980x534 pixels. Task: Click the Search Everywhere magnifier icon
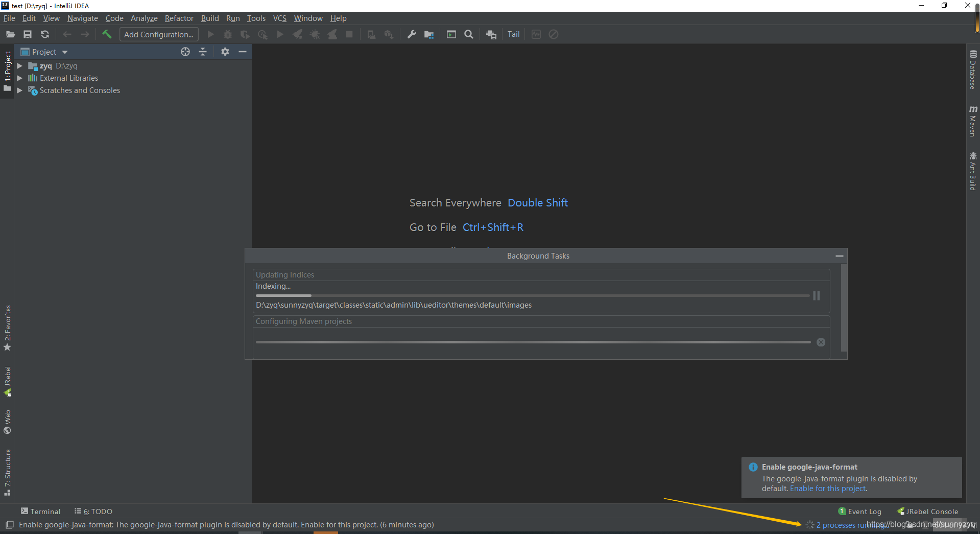469,34
